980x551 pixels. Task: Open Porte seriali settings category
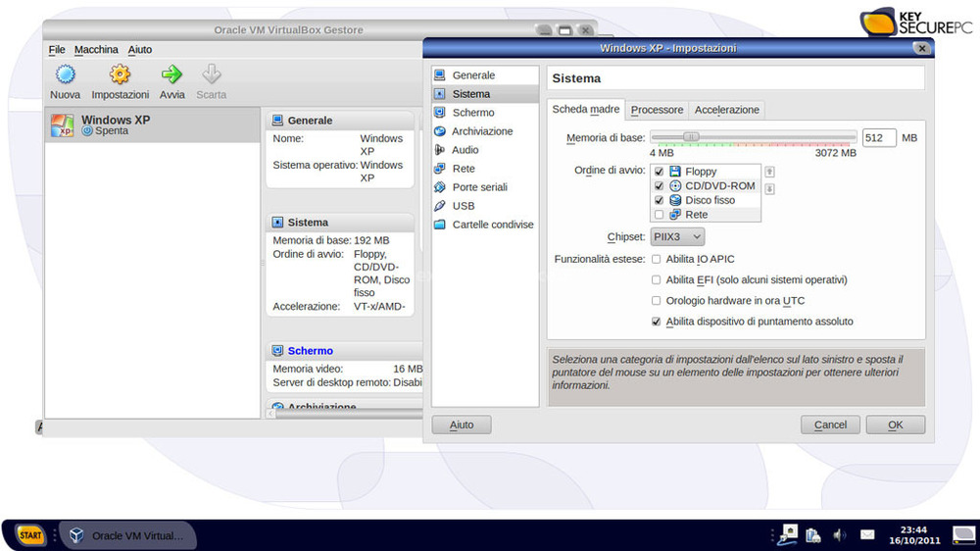(x=485, y=187)
